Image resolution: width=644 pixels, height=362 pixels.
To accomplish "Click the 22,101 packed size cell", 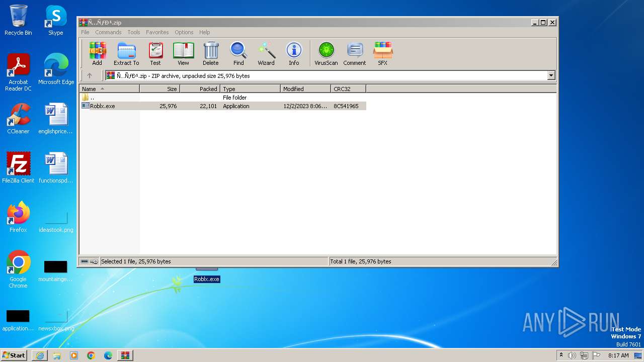I will pyautogui.click(x=208, y=106).
